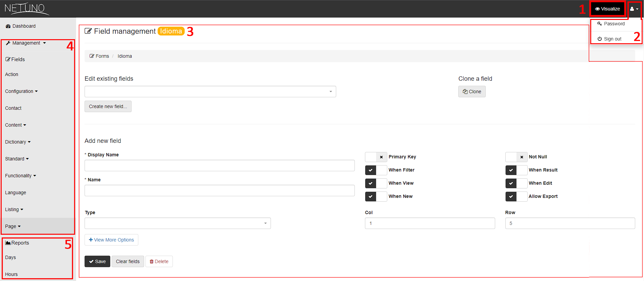Screen dimensions: 644x281
Task: Click the Save button
Action: (97, 261)
